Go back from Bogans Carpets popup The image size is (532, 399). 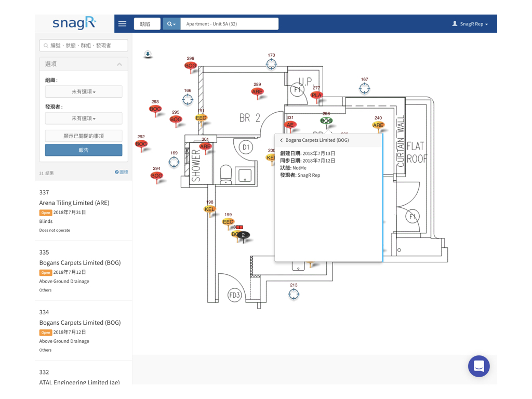point(281,140)
